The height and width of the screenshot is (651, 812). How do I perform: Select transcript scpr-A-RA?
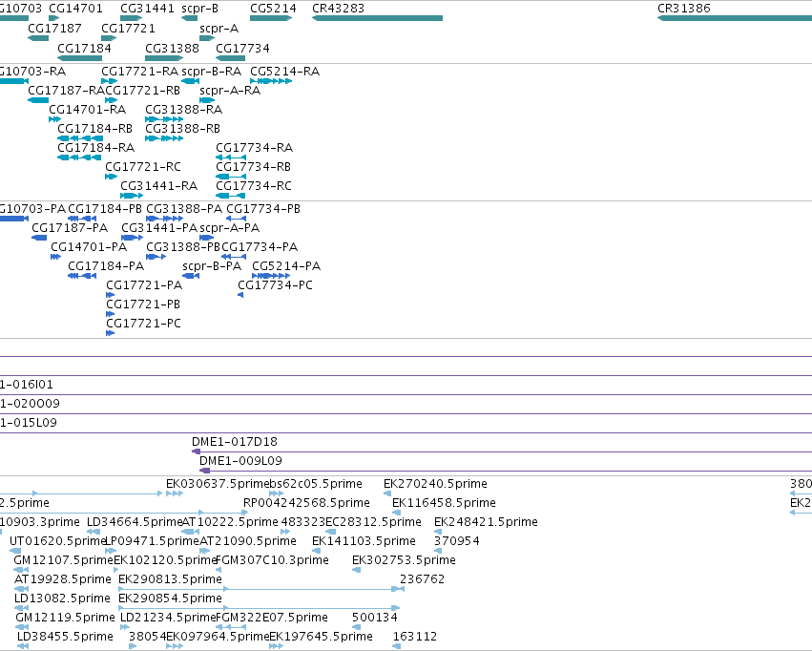(x=230, y=90)
